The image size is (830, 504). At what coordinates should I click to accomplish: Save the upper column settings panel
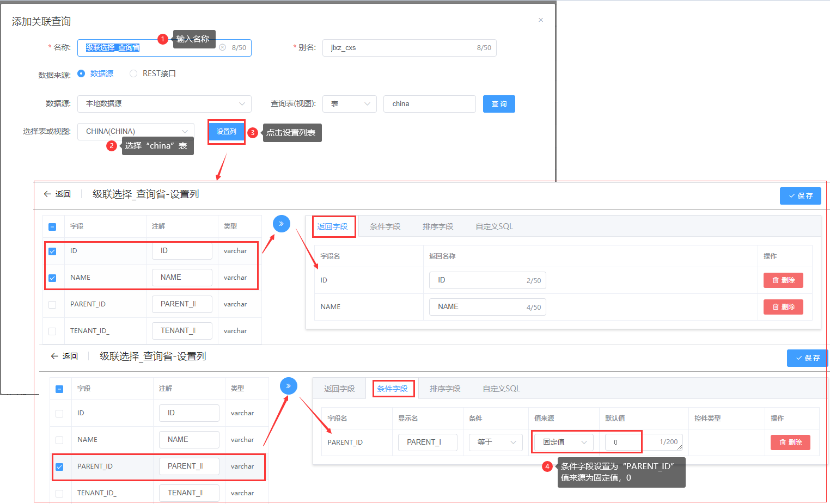(800, 196)
